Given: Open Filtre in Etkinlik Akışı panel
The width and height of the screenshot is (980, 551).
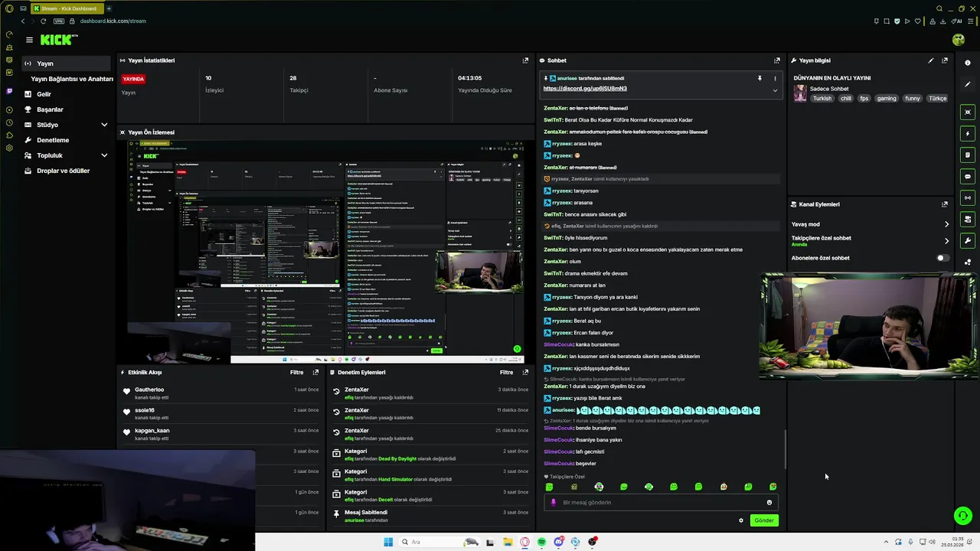Looking at the screenshot, I should coord(297,373).
